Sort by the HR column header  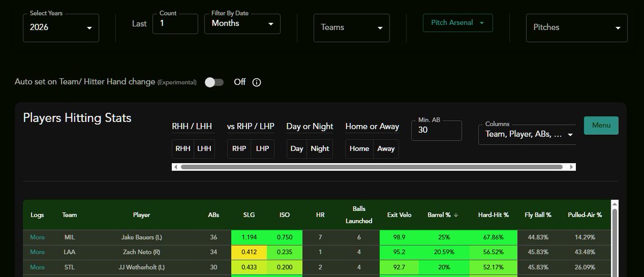[x=320, y=215]
